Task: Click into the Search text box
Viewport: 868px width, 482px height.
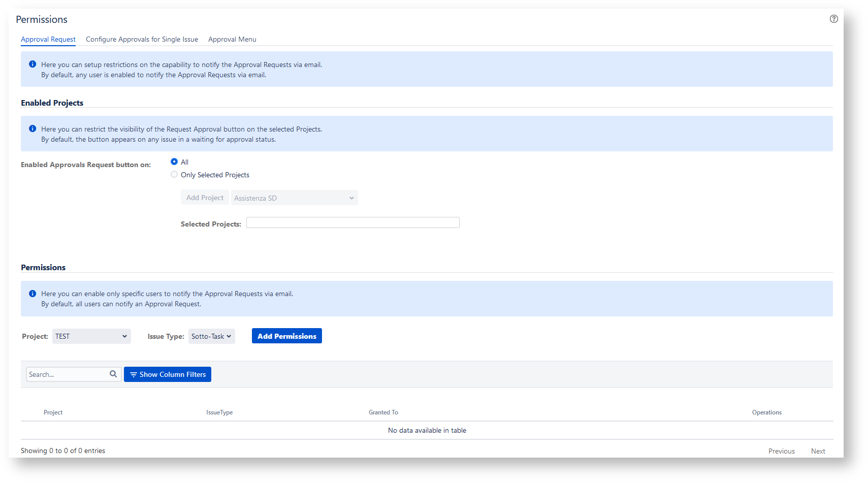Action: point(68,374)
